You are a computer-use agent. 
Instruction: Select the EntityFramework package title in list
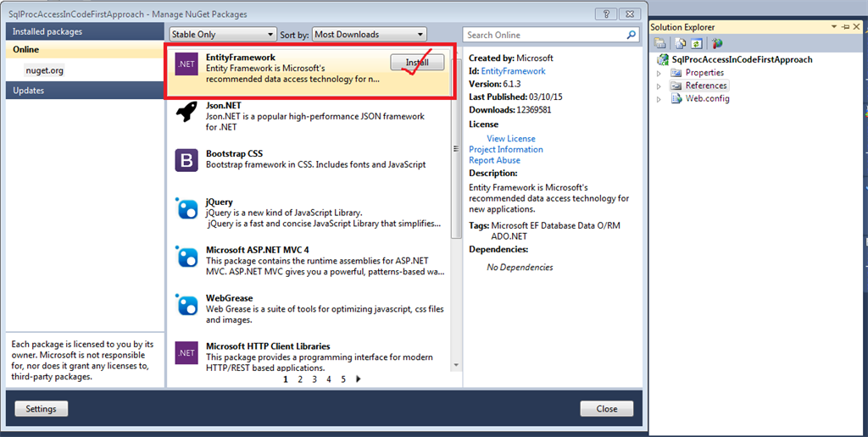[x=241, y=57]
